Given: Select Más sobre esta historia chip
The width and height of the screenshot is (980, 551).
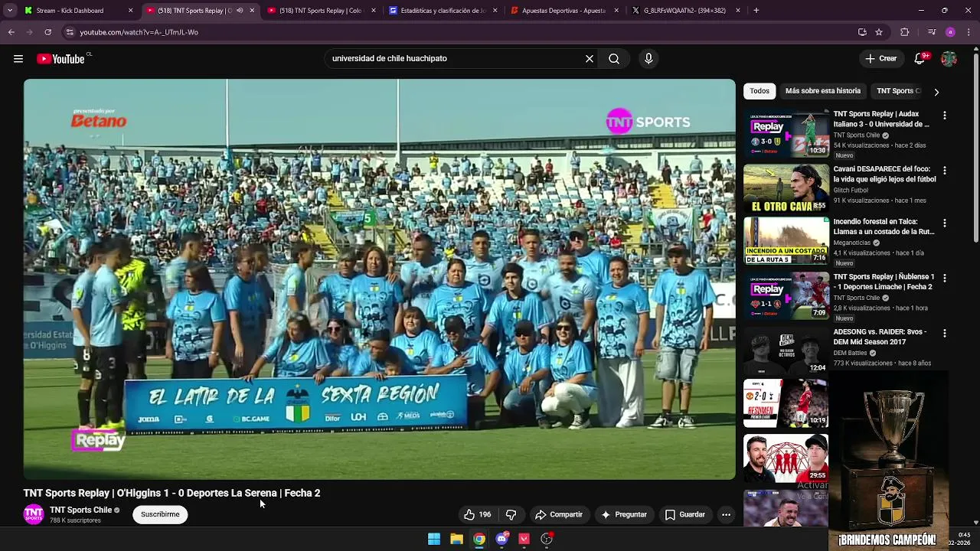Looking at the screenshot, I should 823,91.
